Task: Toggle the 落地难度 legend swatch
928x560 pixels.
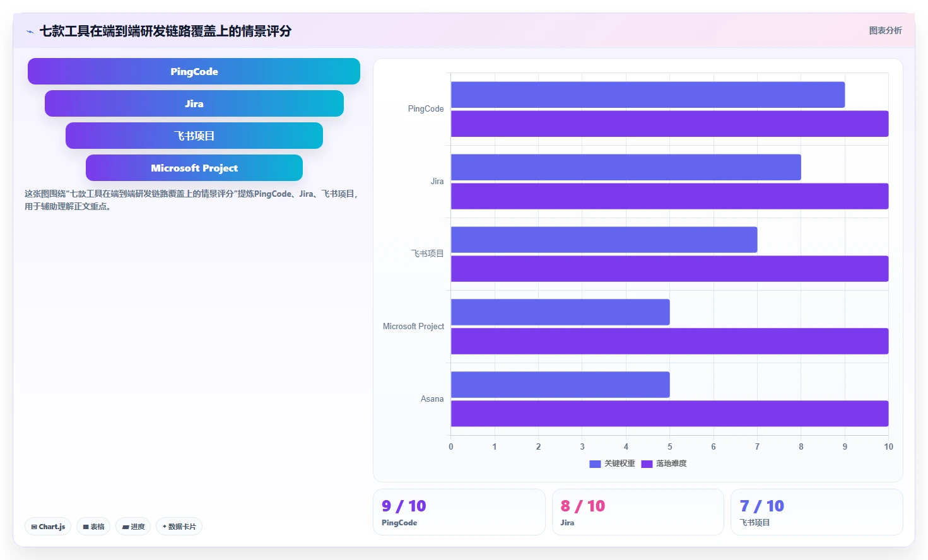Action: tap(647, 464)
